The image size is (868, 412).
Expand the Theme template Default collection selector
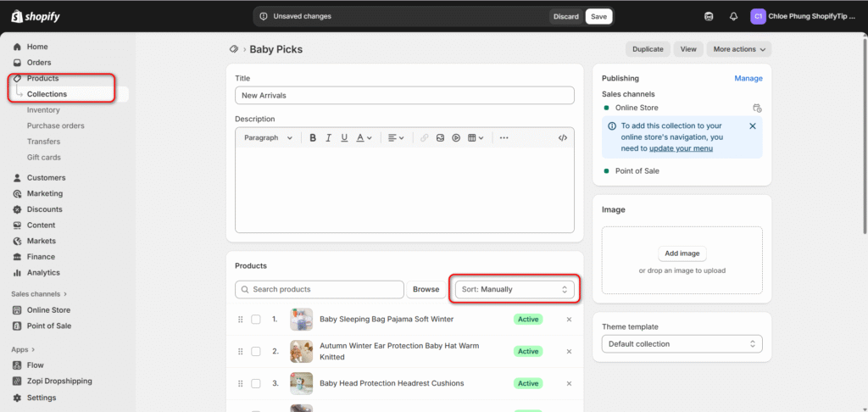click(682, 344)
